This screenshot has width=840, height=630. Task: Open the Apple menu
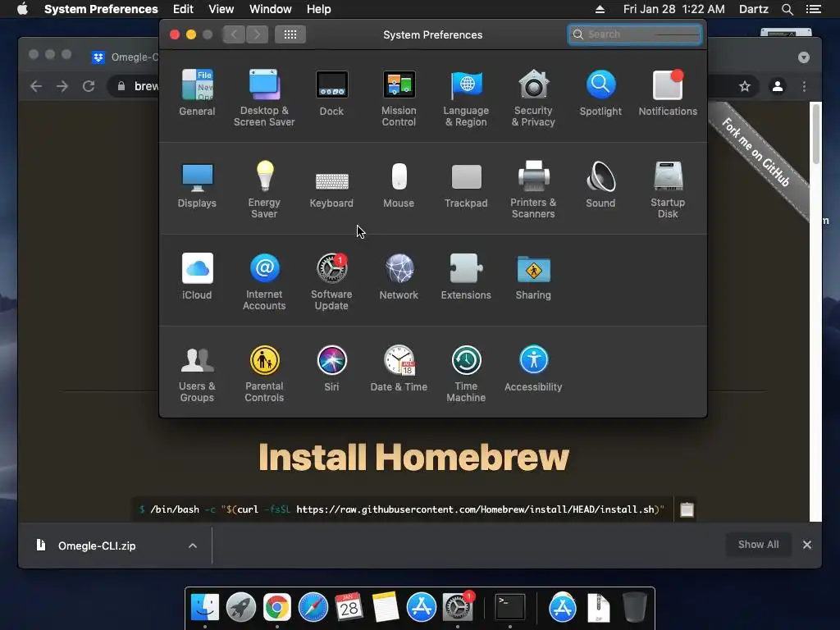tap(22, 9)
